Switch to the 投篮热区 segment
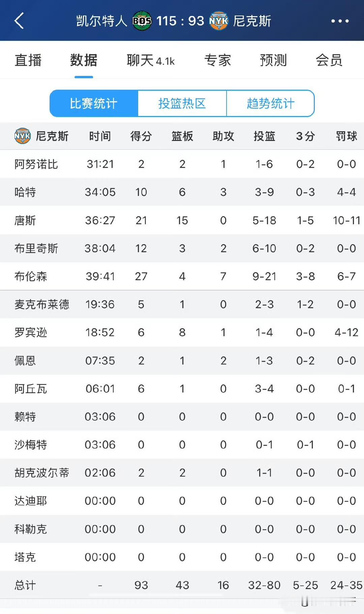Image resolution: width=364 pixels, height=614 pixels. pyautogui.click(x=182, y=103)
